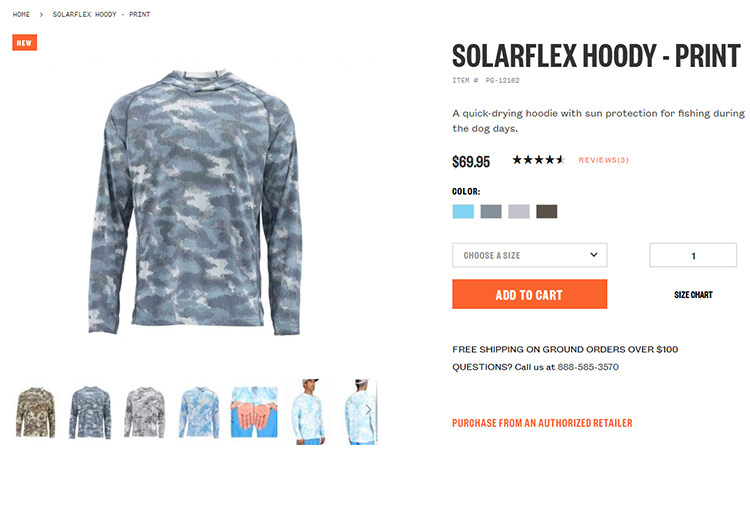Select the light gray color swatch
750x506 pixels.
[519, 211]
